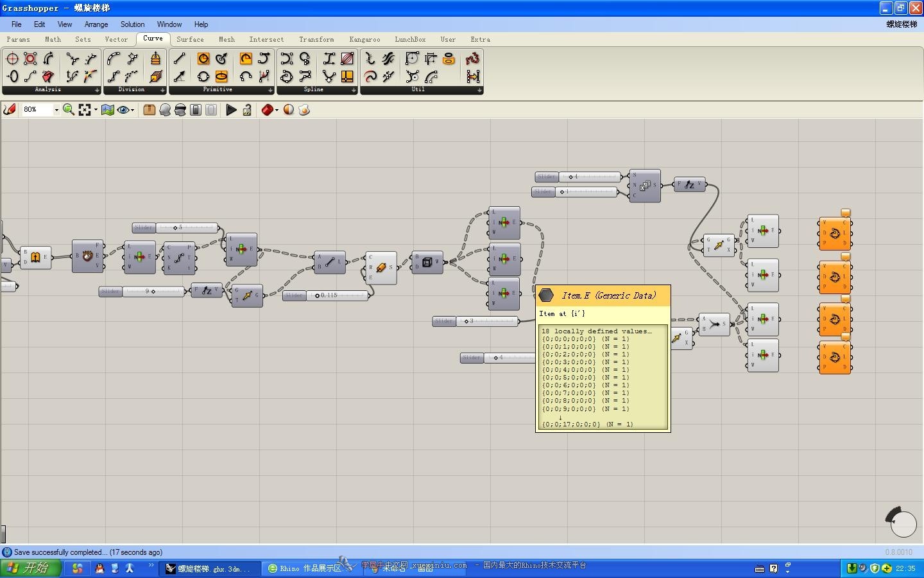
Task: Click the Item.E tooltip title header
Action: coord(603,295)
